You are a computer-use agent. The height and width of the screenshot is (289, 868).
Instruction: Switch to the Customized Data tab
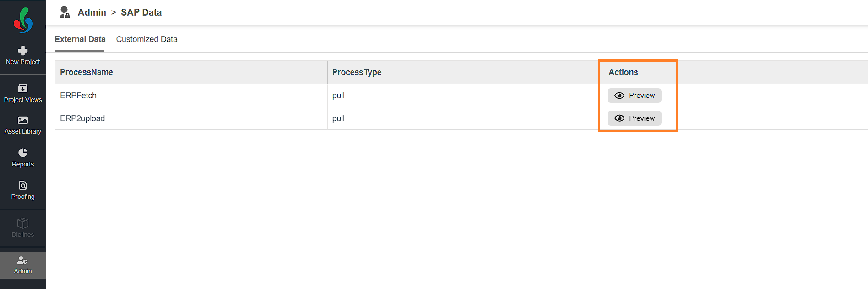tap(146, 39)
